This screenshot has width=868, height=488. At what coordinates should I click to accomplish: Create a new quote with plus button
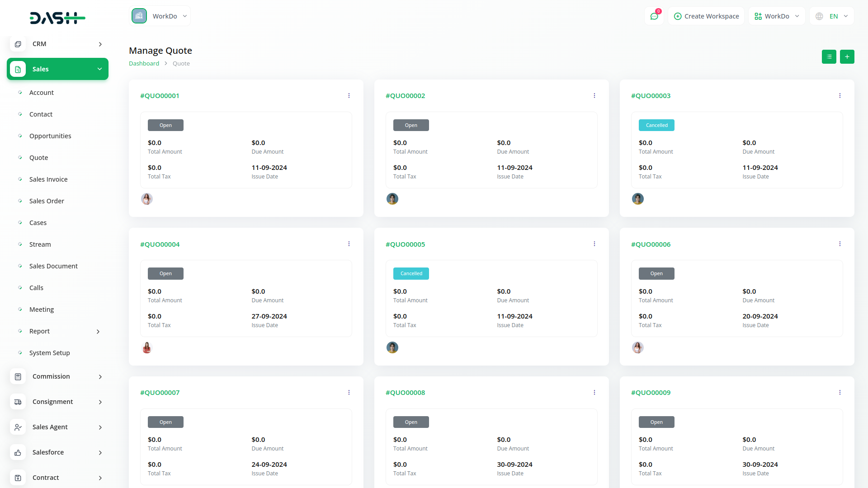click(847, 57)
